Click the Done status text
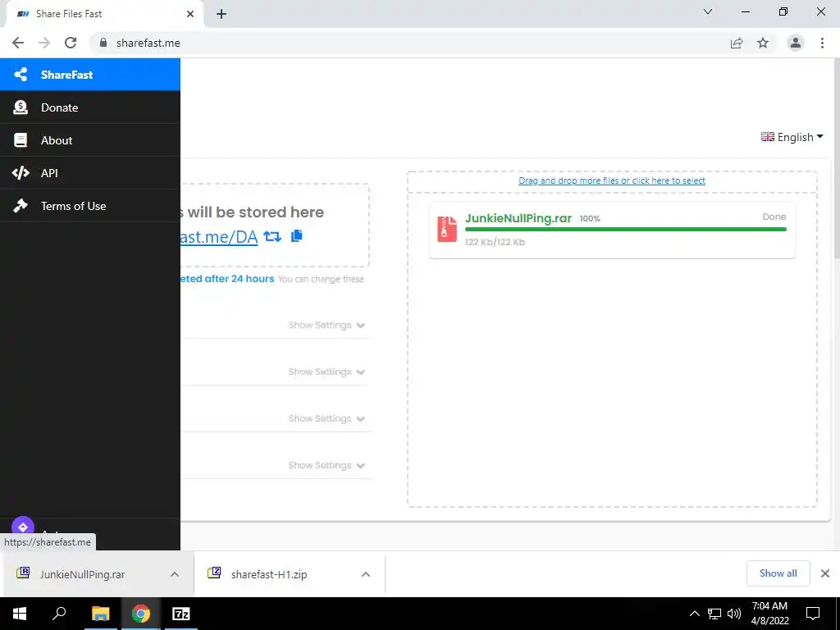The width and height of the screenshot is (840, 630). pyautogui.click(x=774, y=217)
